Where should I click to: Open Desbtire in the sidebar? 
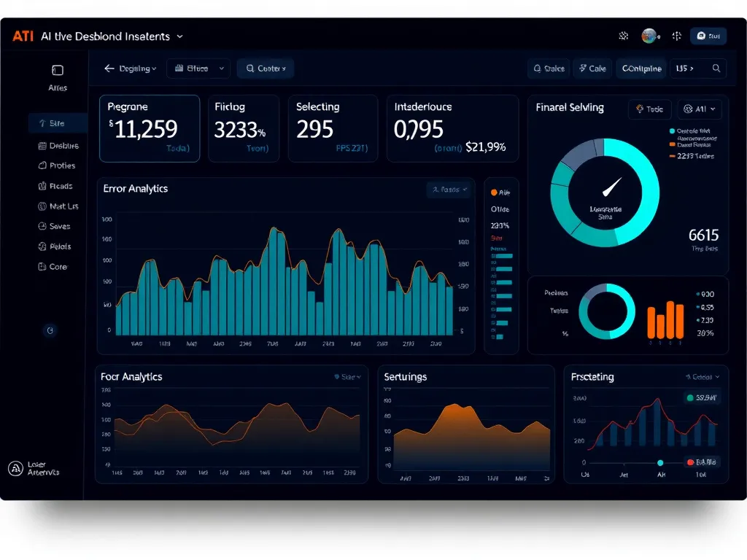coord(58,146)
